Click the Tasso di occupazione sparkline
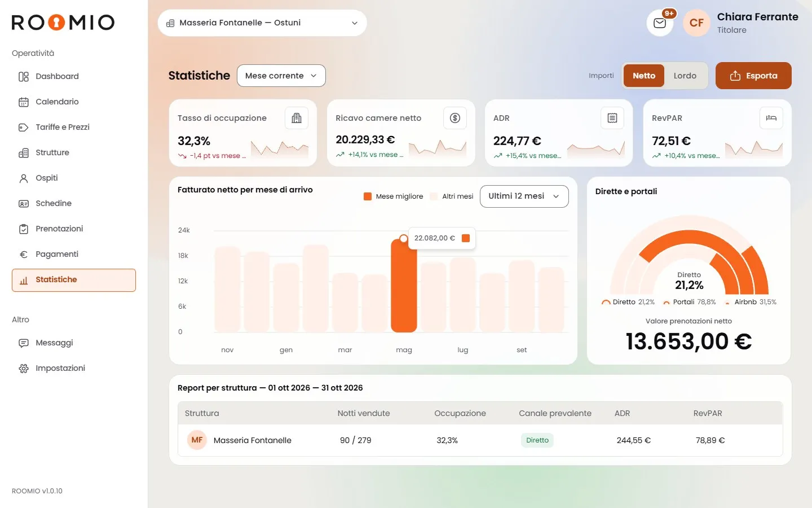 (x=280, y=148)
